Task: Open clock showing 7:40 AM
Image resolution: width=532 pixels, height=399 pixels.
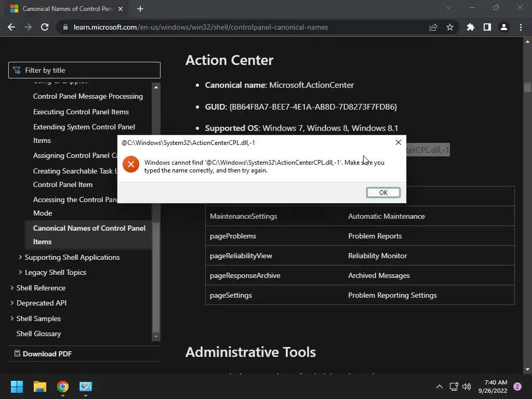Action: point(493,387)
